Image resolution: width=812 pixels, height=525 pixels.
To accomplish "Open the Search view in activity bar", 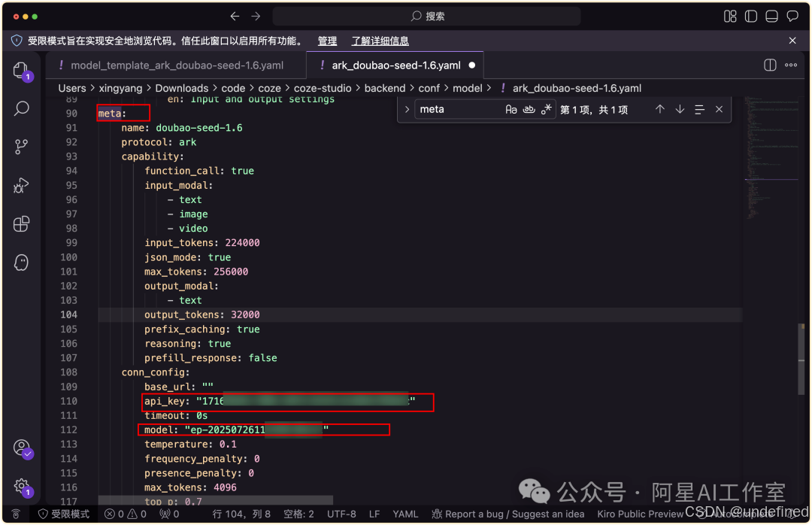I will coord(21,108).
